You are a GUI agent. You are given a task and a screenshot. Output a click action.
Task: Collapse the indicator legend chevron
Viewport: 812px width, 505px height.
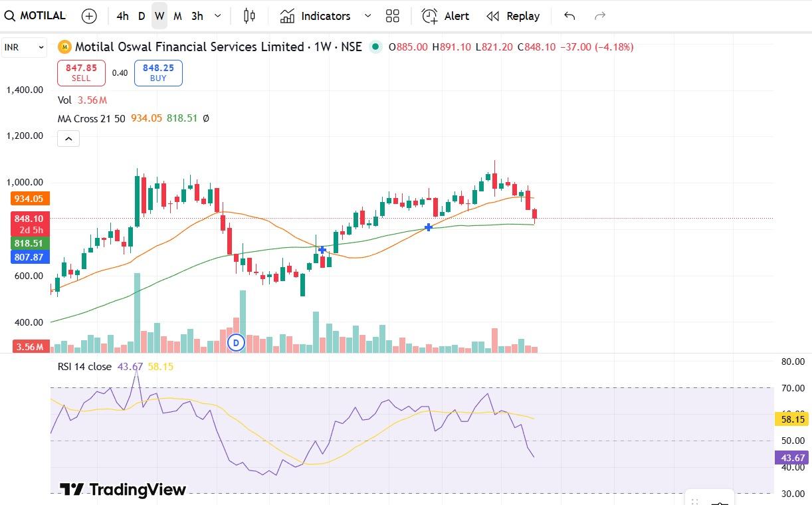(68, 139)
